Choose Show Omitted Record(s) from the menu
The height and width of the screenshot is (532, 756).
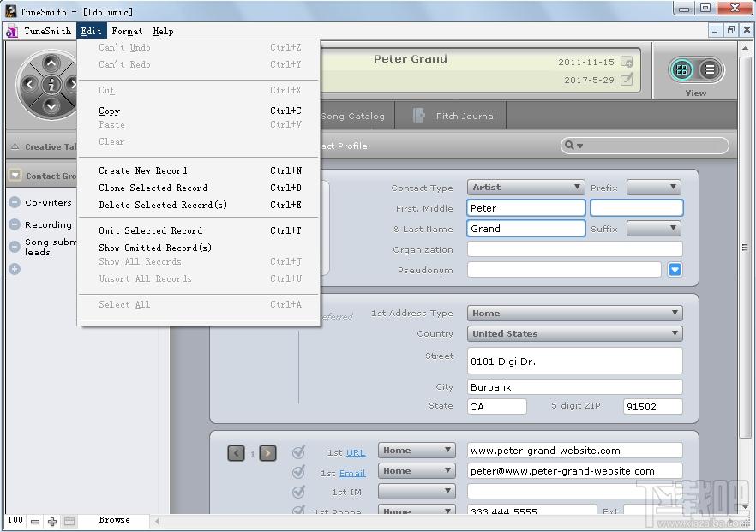(199, 248)
